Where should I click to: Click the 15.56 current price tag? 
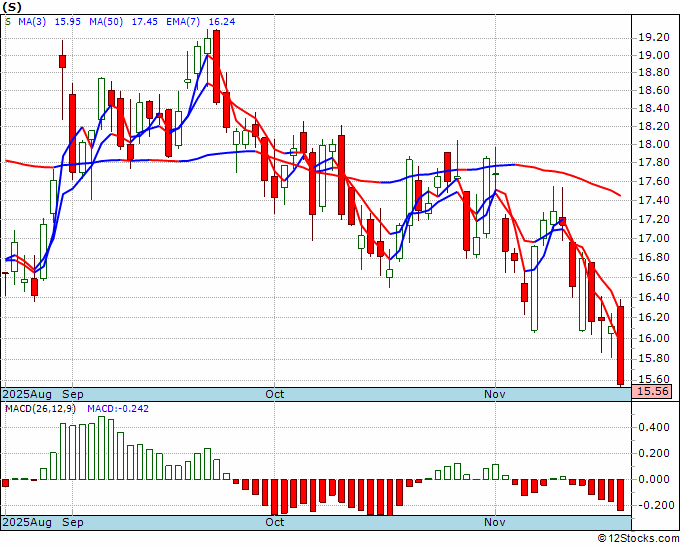(653, 391)
